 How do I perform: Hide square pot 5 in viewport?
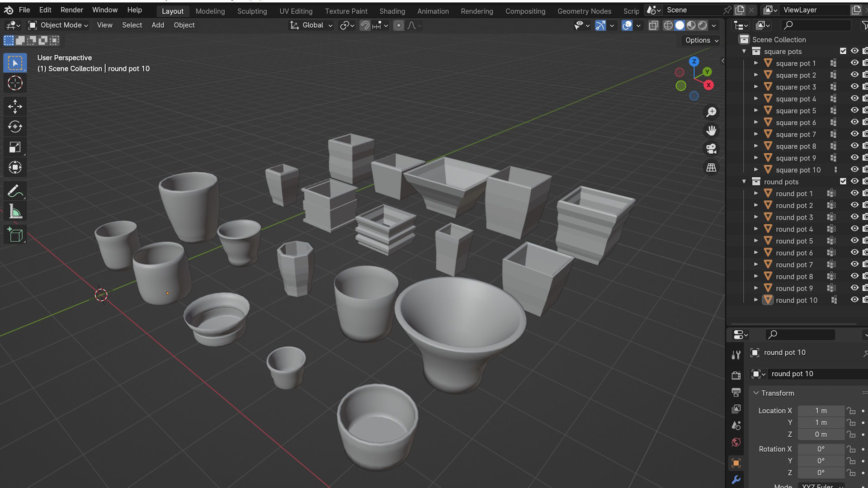point(854,110)
